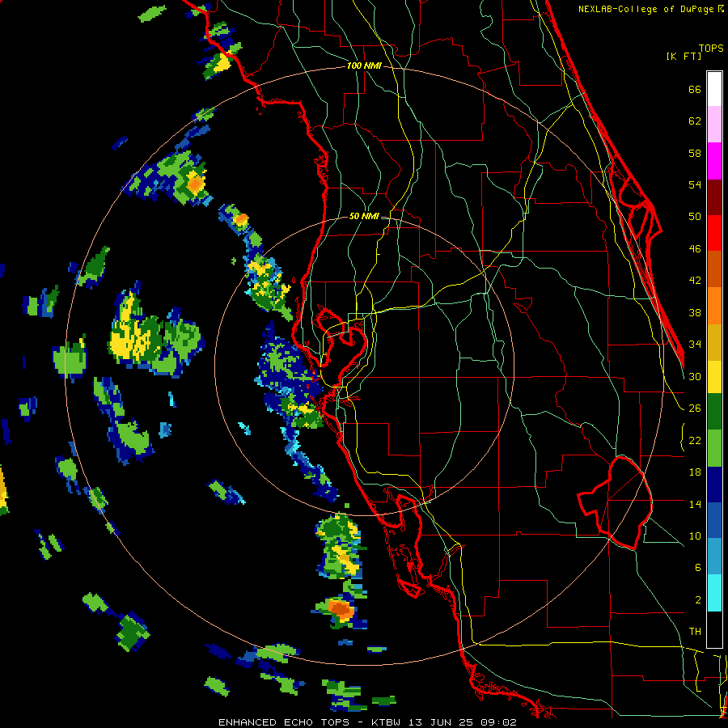Click the 6 legend value
This screenshot has height=728, width=728.
click(698, 568)
